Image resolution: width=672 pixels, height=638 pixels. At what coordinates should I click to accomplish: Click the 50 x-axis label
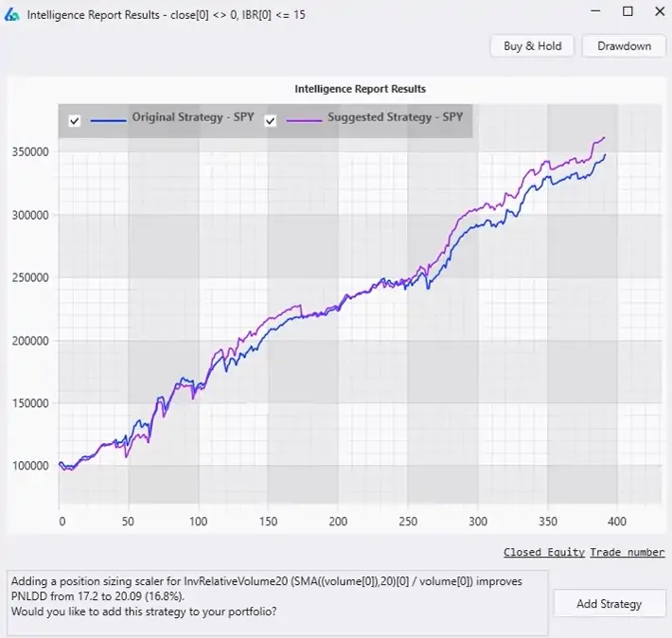pyautogui.click(x=128, y=522)
